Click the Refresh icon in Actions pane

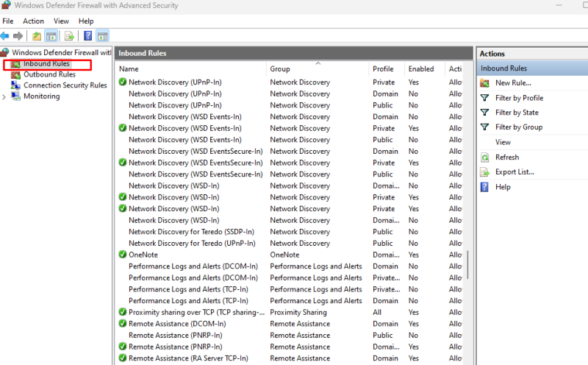coord(485,157)
